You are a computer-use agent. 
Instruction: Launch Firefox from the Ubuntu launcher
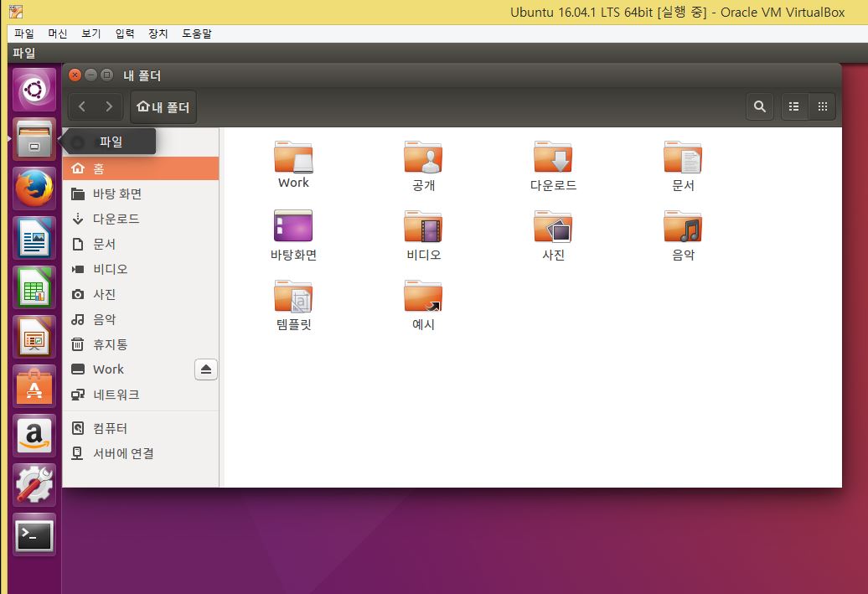pyautogui.click(x=34, y=188)
